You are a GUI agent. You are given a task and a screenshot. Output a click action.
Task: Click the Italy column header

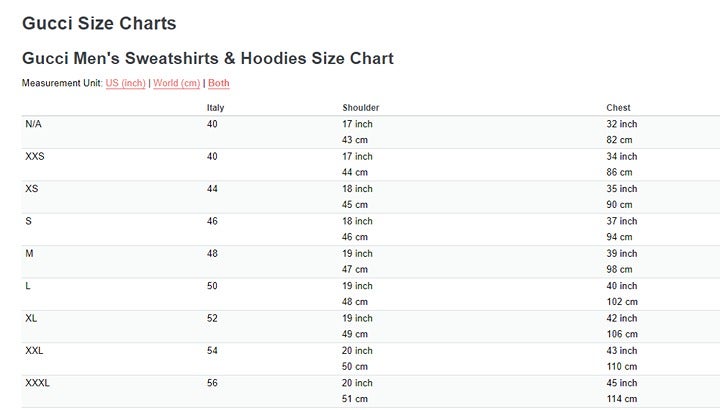click(x=215, y=108)
